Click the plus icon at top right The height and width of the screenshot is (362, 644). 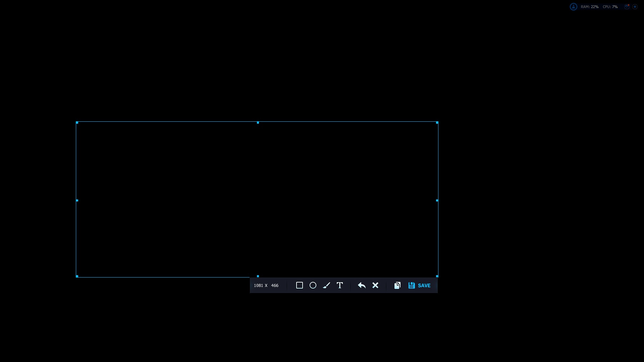tap(635, 7)
